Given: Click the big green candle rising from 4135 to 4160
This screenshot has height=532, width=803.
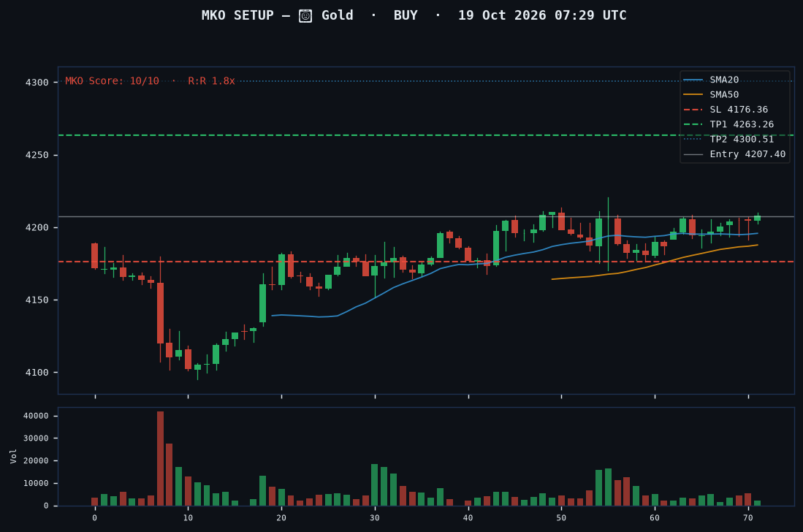Looking at the screenshot, I should coord(263,303).
